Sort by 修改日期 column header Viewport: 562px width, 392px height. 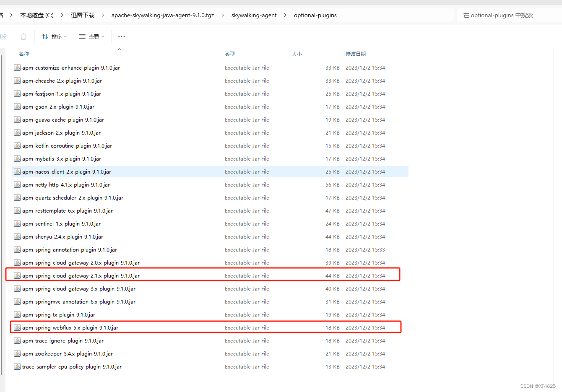tap(356, 54)
